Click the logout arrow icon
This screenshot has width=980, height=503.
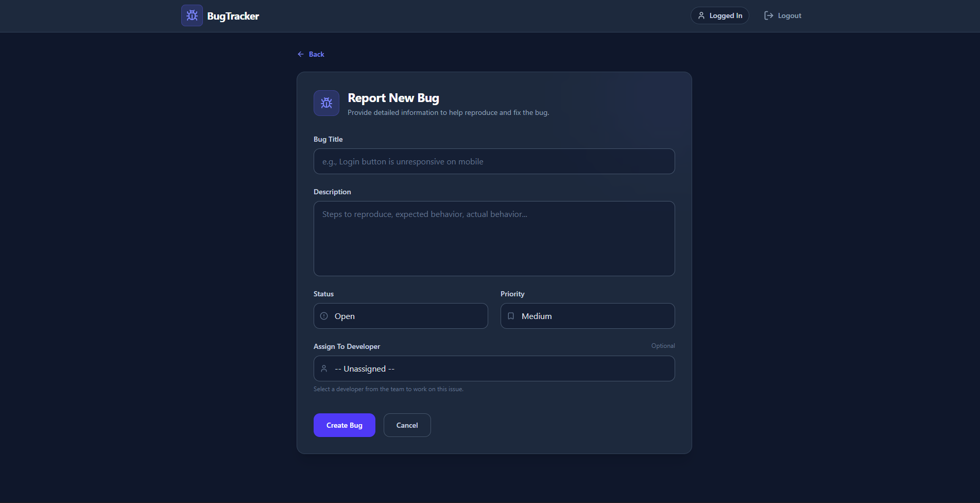click(768, 15)
